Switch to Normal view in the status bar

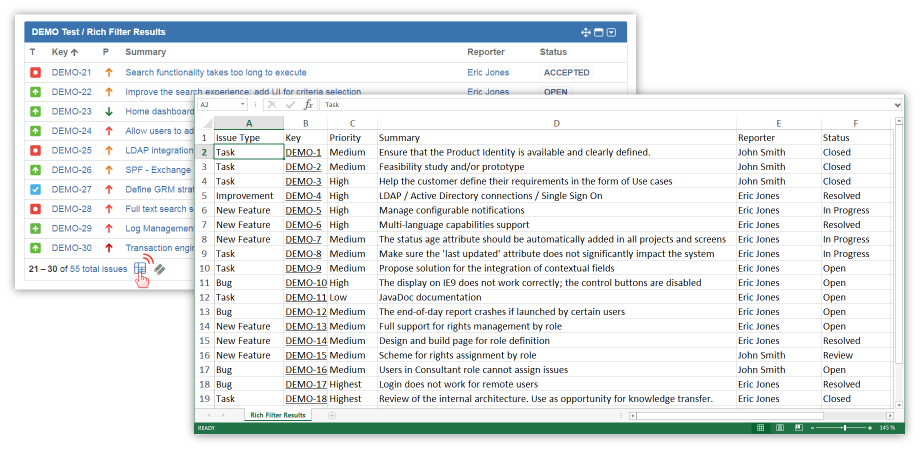click(x=760, y=428)
